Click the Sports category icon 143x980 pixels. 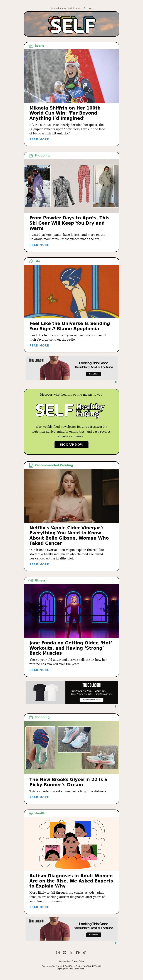pos(31,46)
